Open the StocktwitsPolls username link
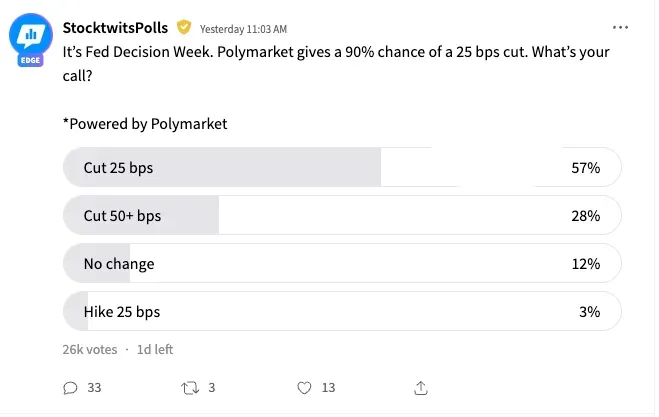This screenshot has width=659, height=417. point(115,28)
